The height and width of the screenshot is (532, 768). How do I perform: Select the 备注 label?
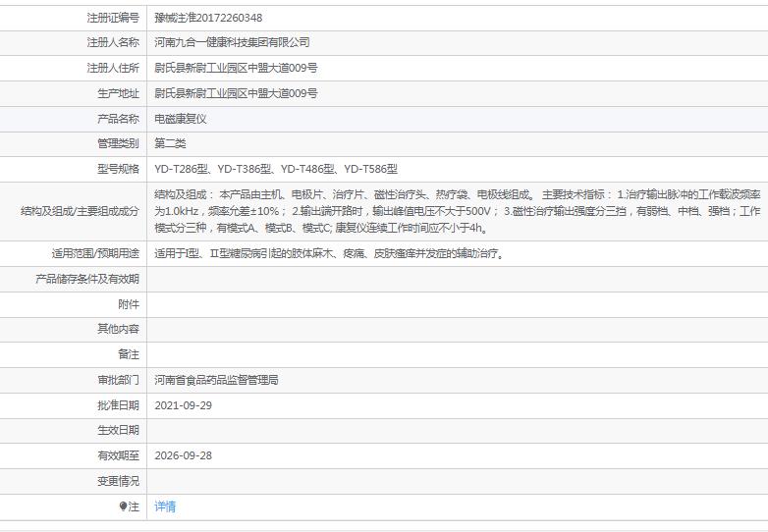tap(129, 354)
